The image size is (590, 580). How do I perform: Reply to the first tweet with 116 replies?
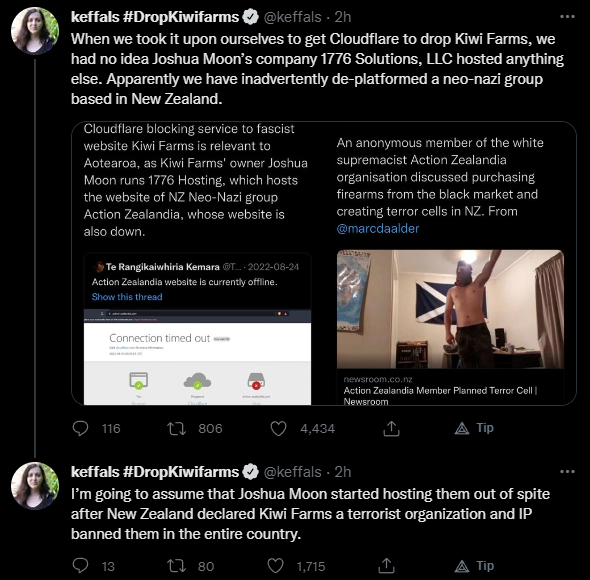tap(80, 428)
